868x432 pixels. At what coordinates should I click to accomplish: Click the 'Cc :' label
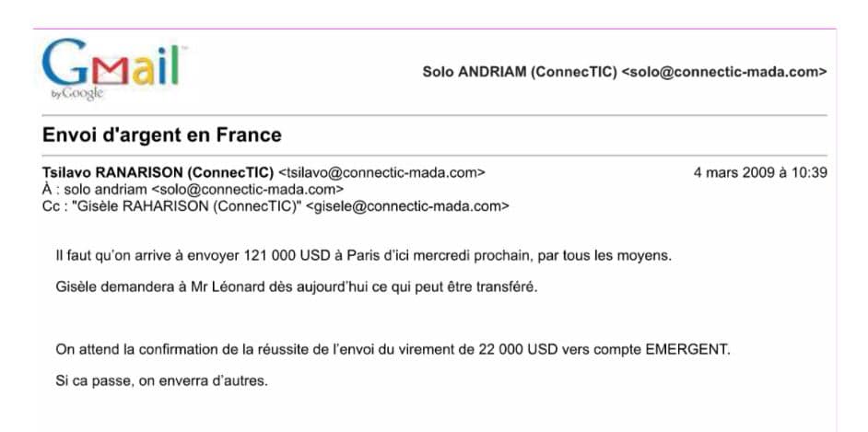pos(54,206)
